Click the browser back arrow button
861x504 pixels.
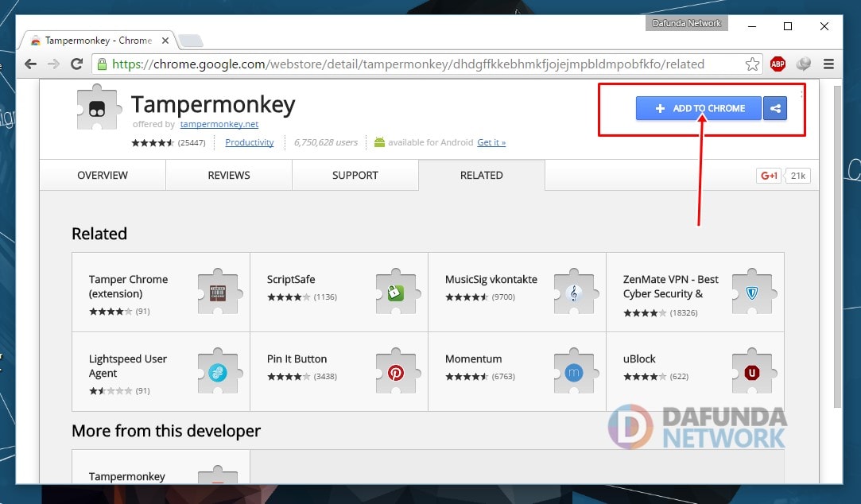pos(30,64)
